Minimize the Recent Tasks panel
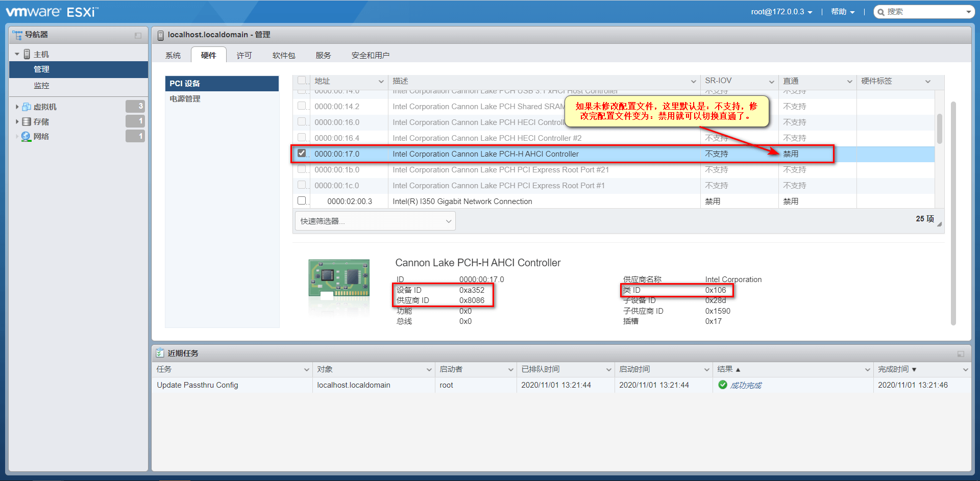The height and width of the screenshot is (481, 980). click(961, 353)
